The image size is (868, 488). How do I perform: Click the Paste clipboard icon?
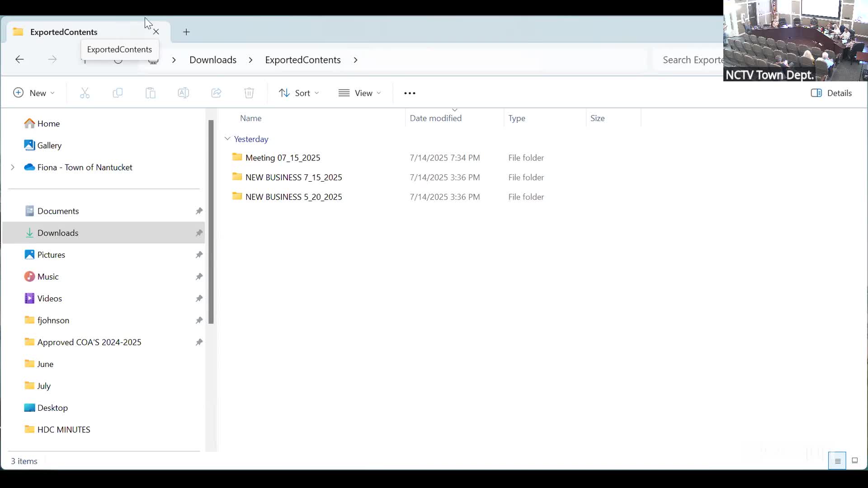point(151,93)
